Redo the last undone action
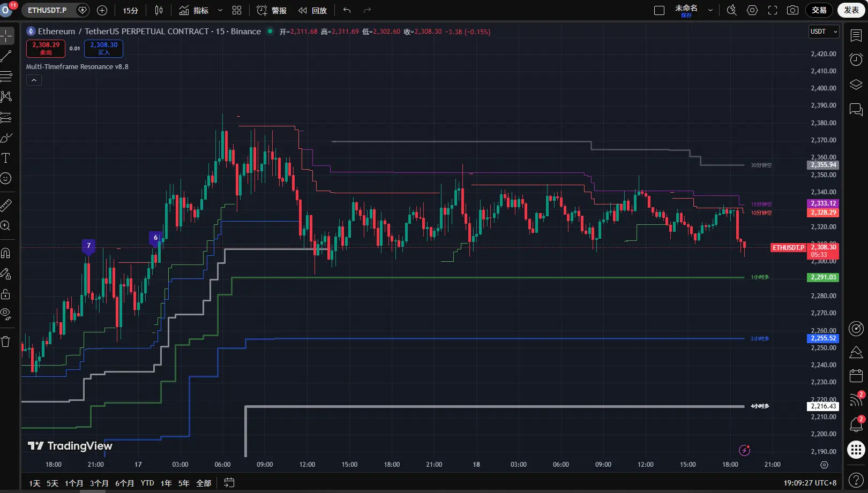Screen dimensions: 868x493 [367, 10]
